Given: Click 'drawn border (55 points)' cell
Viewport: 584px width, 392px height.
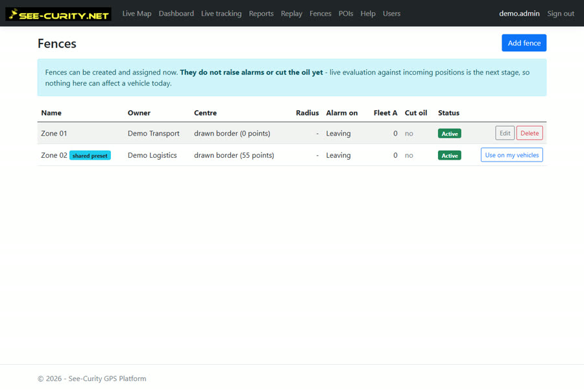Looking at the screenshot, I should [x=234, y=155].
